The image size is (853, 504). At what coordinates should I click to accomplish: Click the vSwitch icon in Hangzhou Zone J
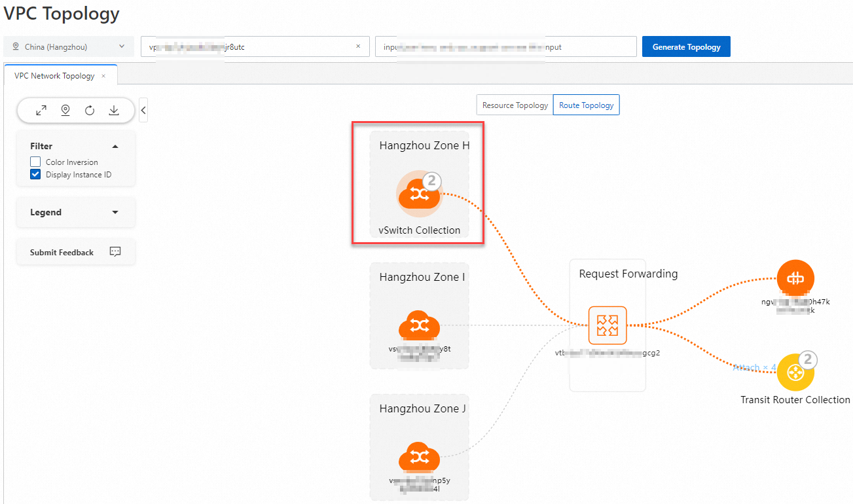(x=419, y=456)
